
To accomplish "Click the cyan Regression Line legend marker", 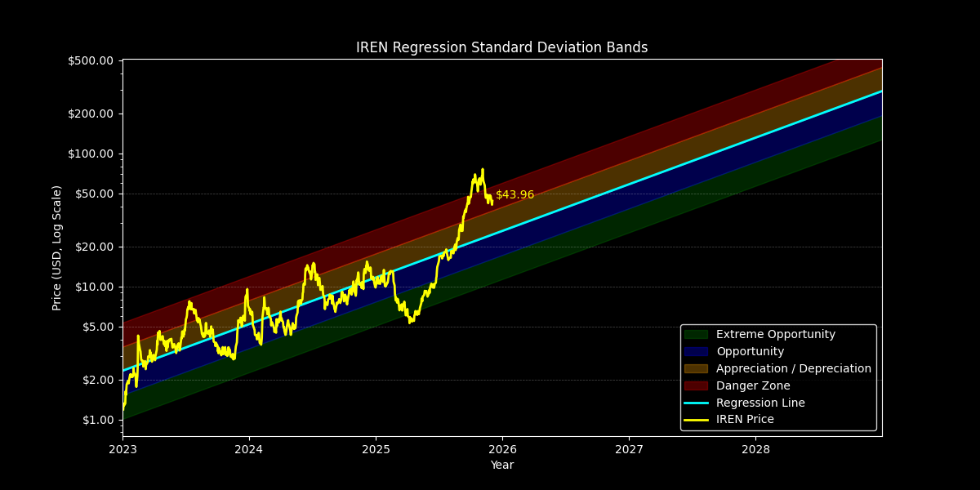I will click(695, 403).
